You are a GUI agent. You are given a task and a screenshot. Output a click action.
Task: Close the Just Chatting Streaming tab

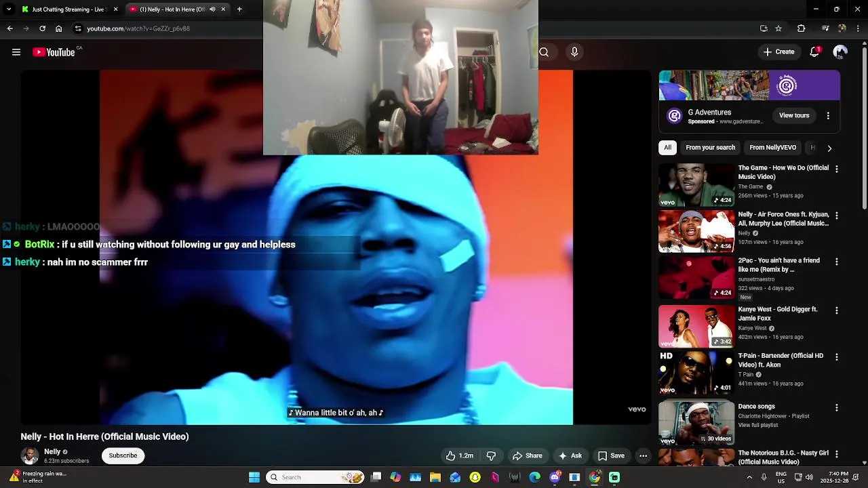point(116,9)
